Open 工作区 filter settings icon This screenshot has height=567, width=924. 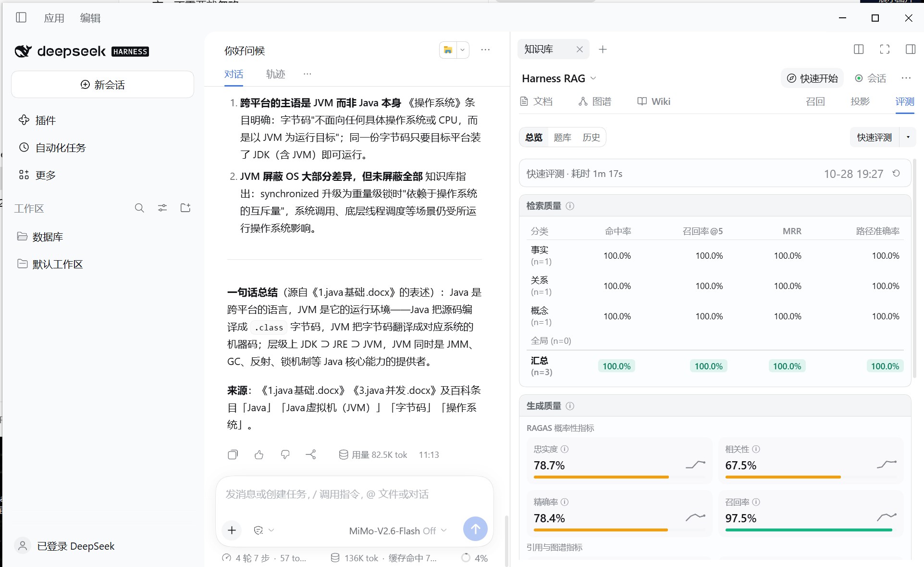point(162,208)
